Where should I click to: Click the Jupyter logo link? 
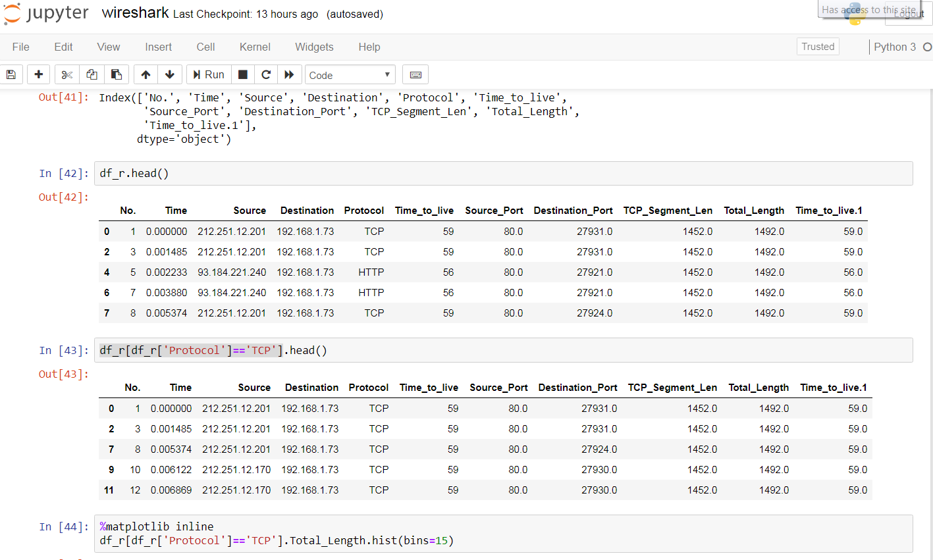(46, 14)
